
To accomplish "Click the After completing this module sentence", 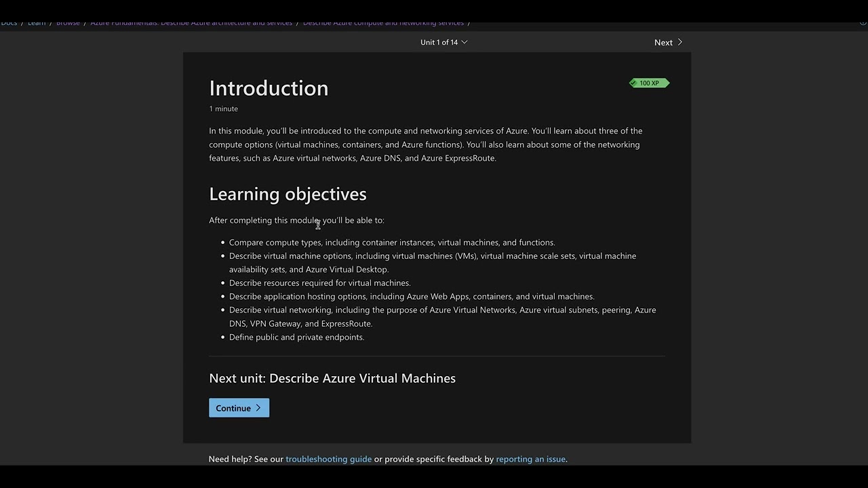I will coord(296,220).
